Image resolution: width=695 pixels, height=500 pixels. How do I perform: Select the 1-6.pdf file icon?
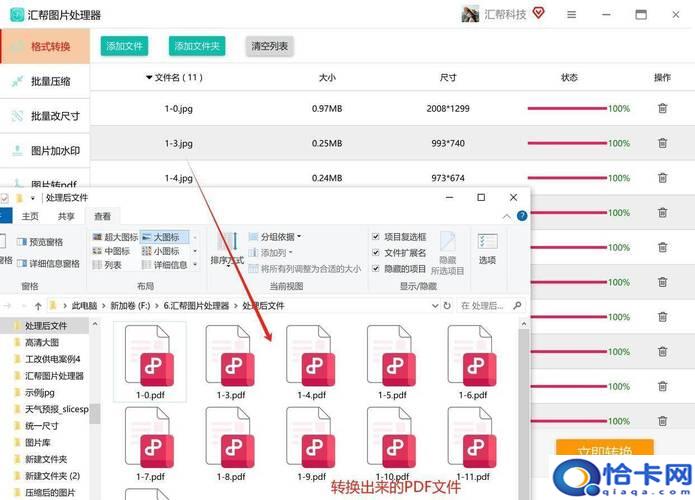pyautogui.click(x=472, y=355)
